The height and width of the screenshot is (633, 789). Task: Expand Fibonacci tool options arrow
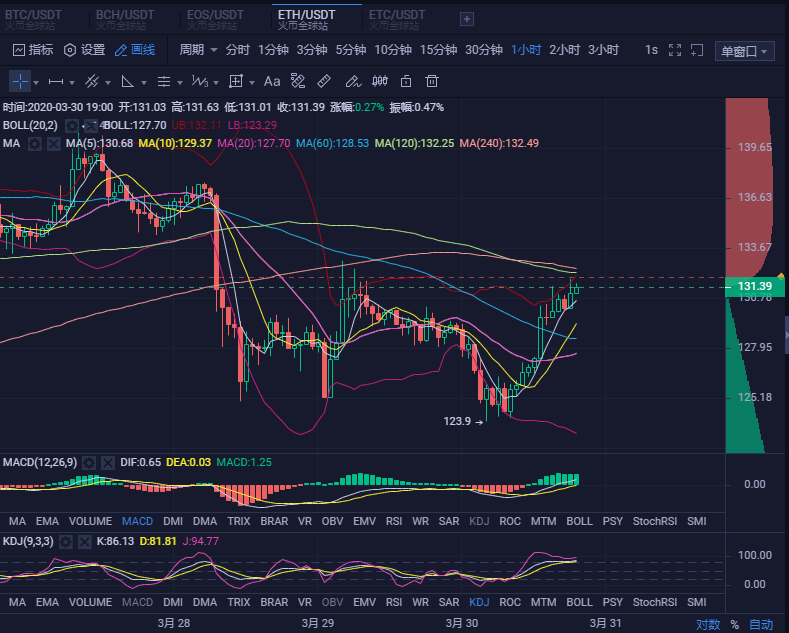pyautogui.click(x=180, y=83)
